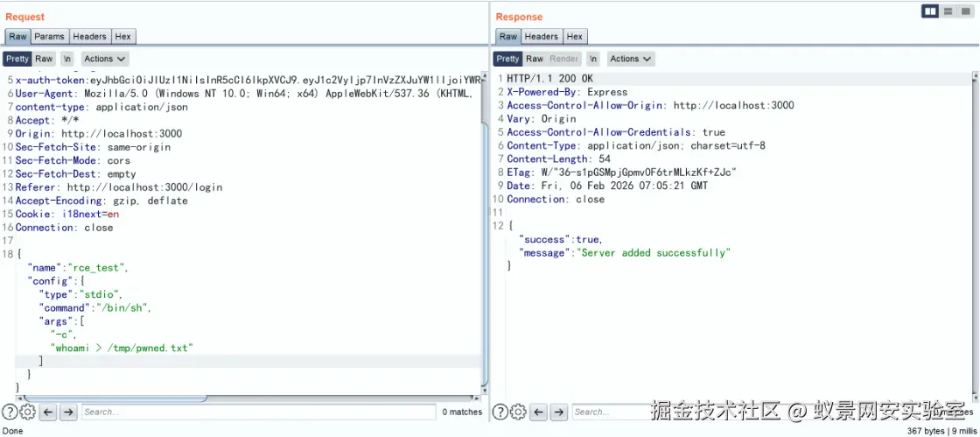Click the Referer localhost:3000/login line
Viewport: 980px width, 437px height.
(x=119, y=187)
